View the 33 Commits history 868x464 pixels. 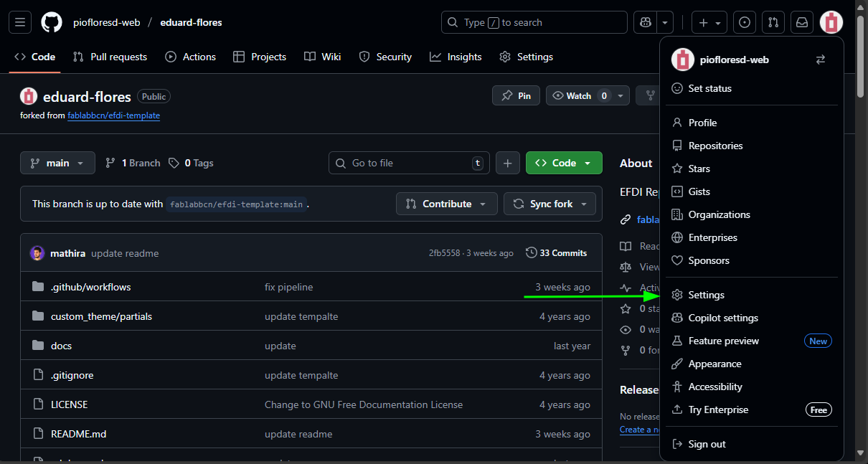click(557, 253)
